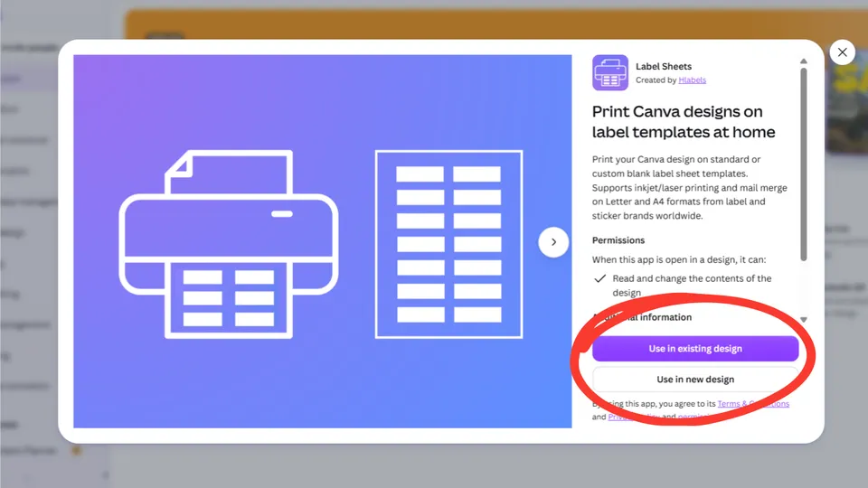
Task: Open the Terms & Conditions link
Action: (x=753, y=404)
